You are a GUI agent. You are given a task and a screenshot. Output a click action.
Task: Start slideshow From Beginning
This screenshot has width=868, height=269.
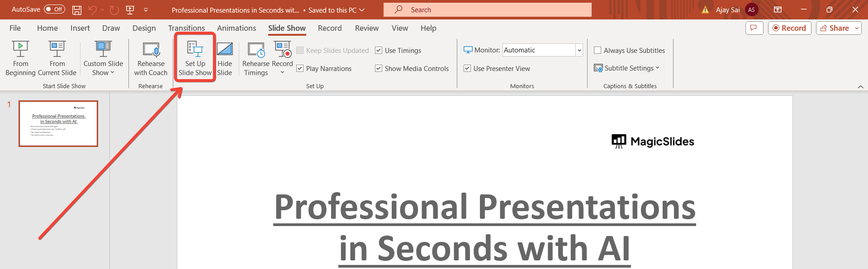(20, 58)
